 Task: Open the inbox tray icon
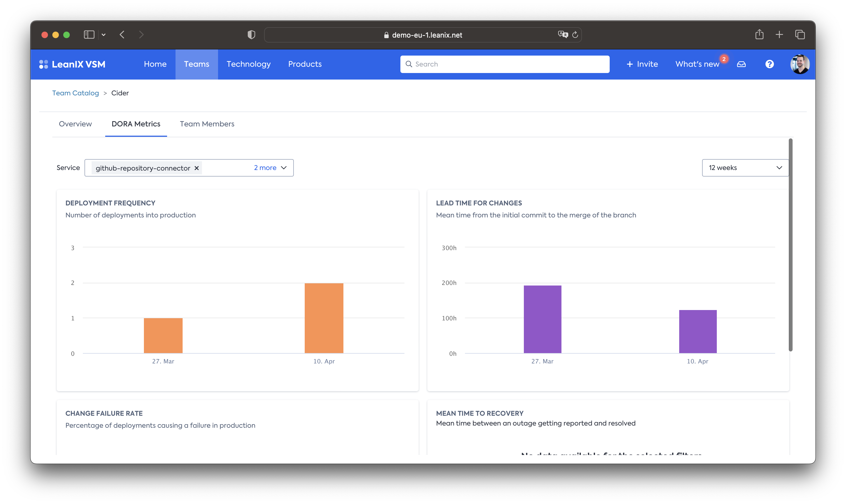pos(741,64)
